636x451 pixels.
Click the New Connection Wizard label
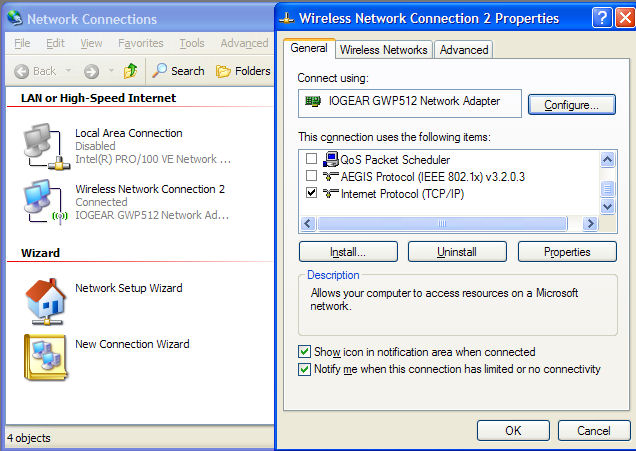132,344
